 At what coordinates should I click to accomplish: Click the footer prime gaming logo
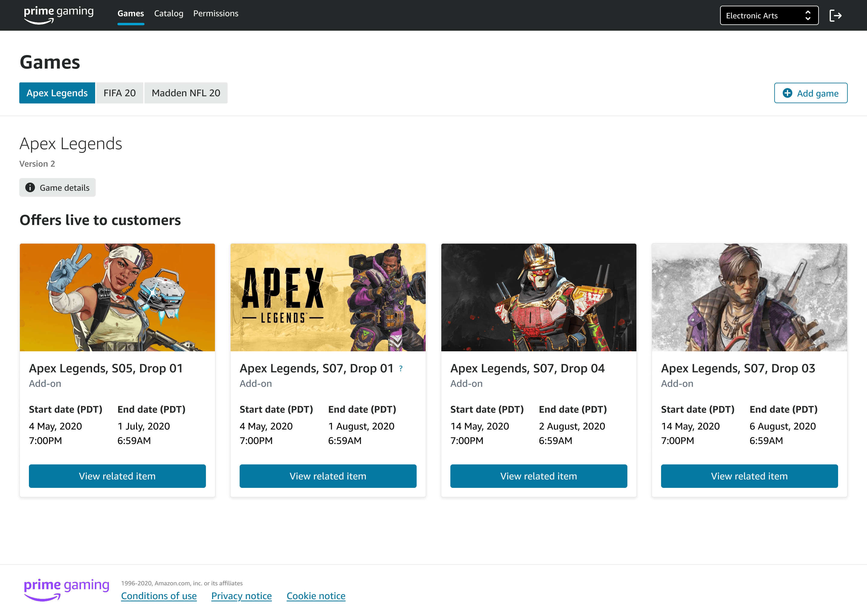coord(67,590)
